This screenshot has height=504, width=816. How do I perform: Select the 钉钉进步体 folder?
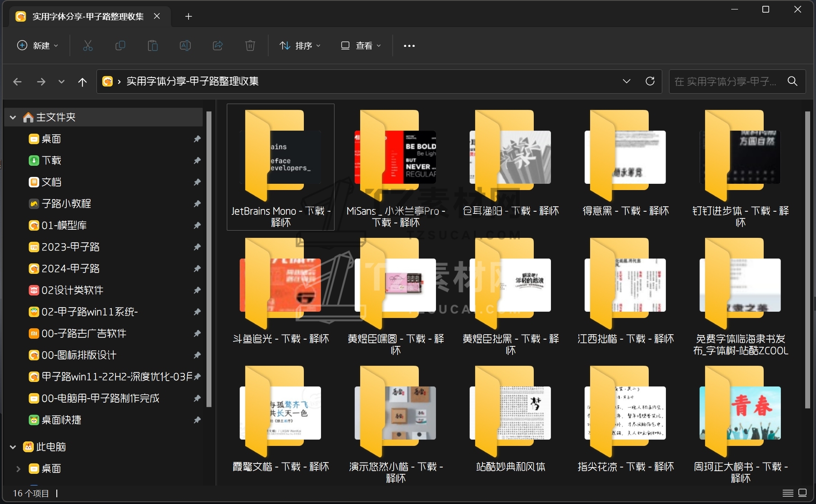coord(741,167)
